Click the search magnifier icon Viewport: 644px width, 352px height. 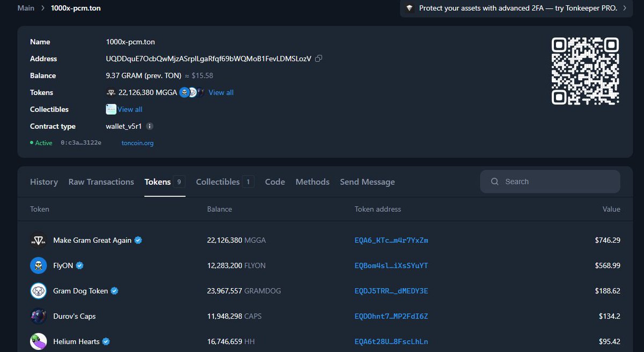pyautogui.click(x=495, y=182)
